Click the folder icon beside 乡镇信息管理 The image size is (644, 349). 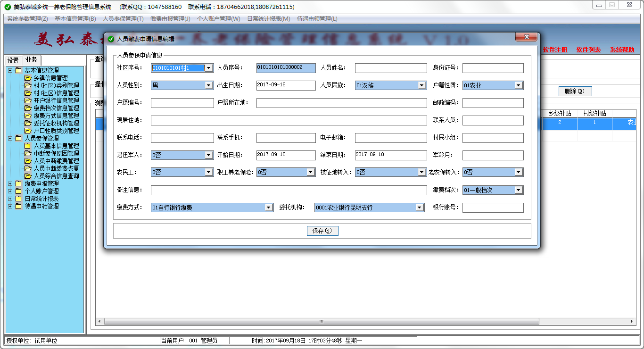(28, 78)
